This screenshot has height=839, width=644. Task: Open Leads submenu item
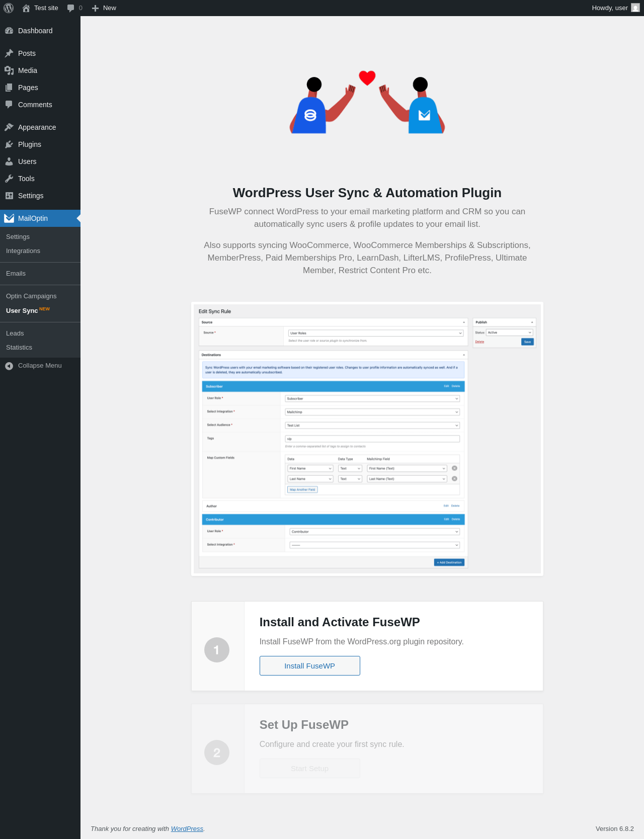click(x=40, y=333)
